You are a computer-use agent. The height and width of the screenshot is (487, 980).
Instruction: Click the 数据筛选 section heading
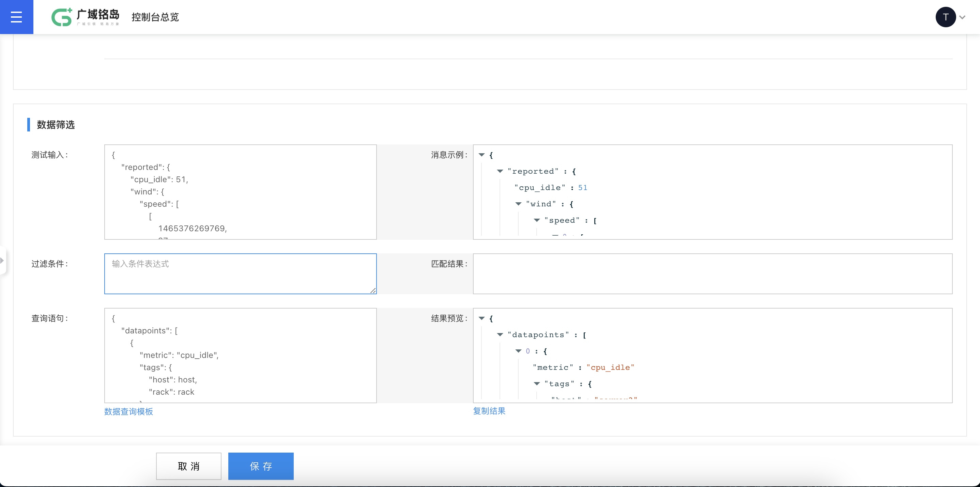coord(56,125)
